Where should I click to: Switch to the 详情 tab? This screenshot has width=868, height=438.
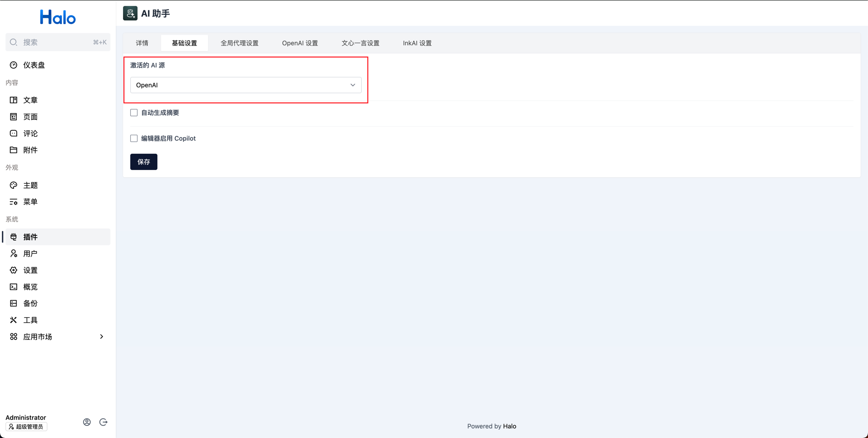(x=142, y=43)
